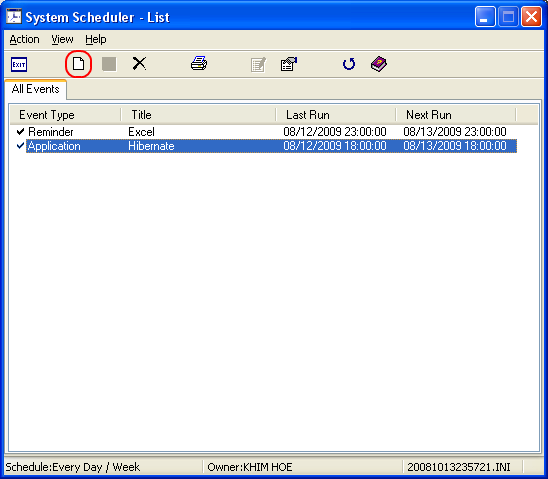Refresh the list with the blue arrow icon
Screen dimensions: 548x479
349,64
